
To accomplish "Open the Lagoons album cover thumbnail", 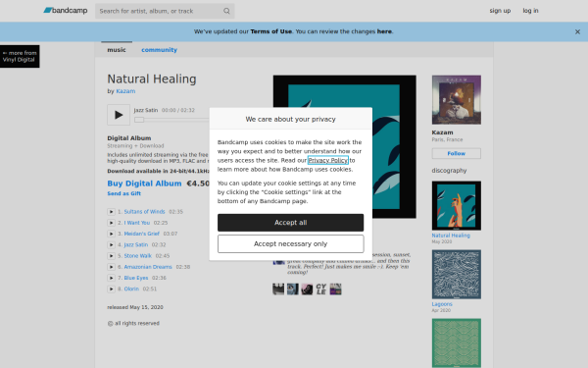I will [457, 275].
